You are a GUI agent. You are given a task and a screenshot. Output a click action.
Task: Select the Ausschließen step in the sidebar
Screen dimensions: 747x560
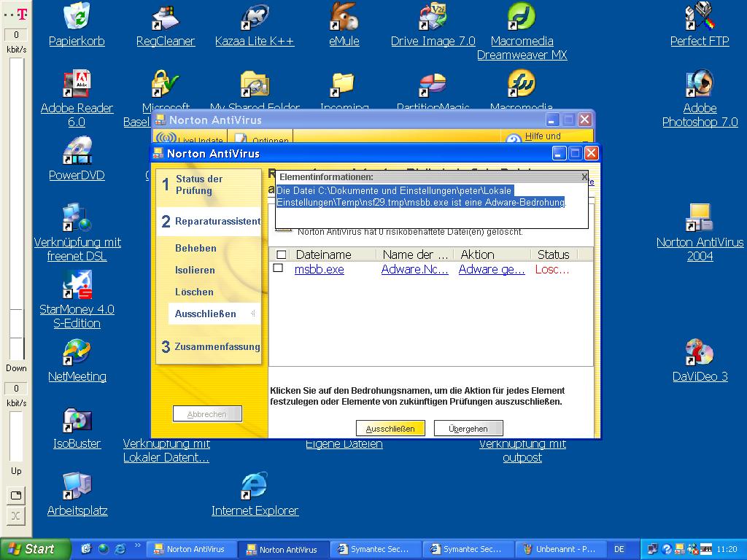click(205, 314)
